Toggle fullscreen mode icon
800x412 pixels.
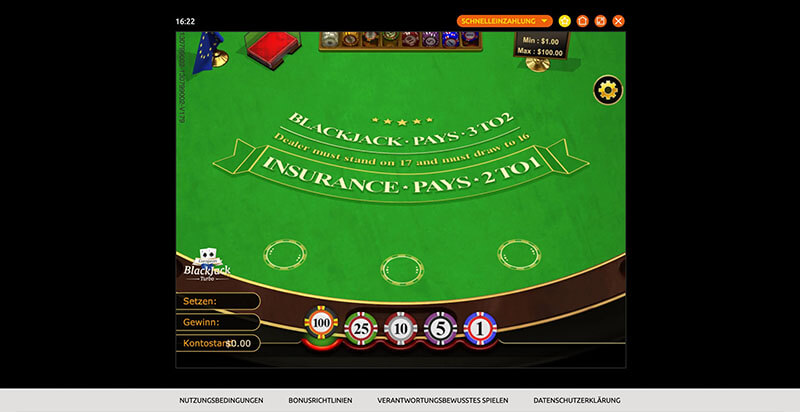click(x=600, y=20)
